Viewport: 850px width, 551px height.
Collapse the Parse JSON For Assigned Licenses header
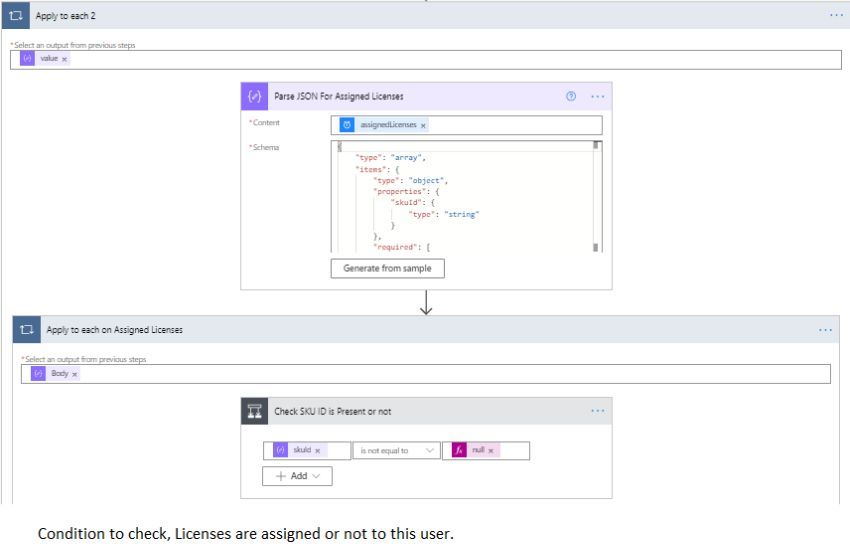click(400, 96)
